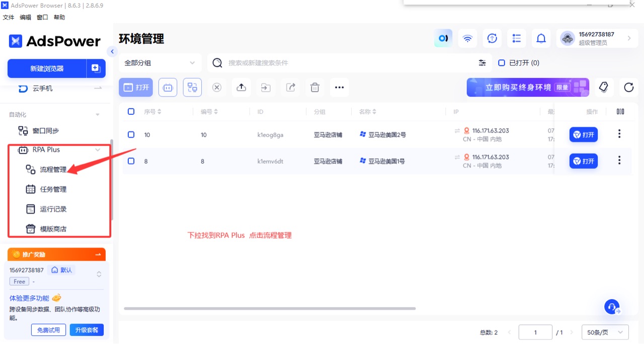The image size is (644, 344).
Task: Open the 窗口 menu
Action: pyautogui.click(x=42, y=17)
